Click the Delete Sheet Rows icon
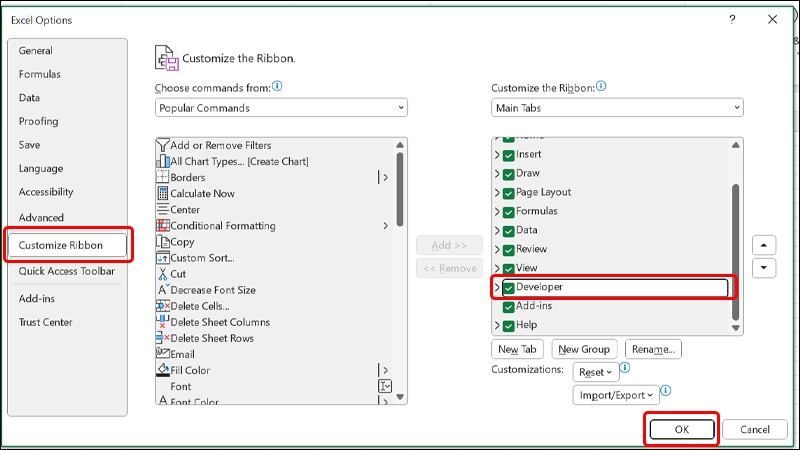The image size is (800, 450). 162,338
